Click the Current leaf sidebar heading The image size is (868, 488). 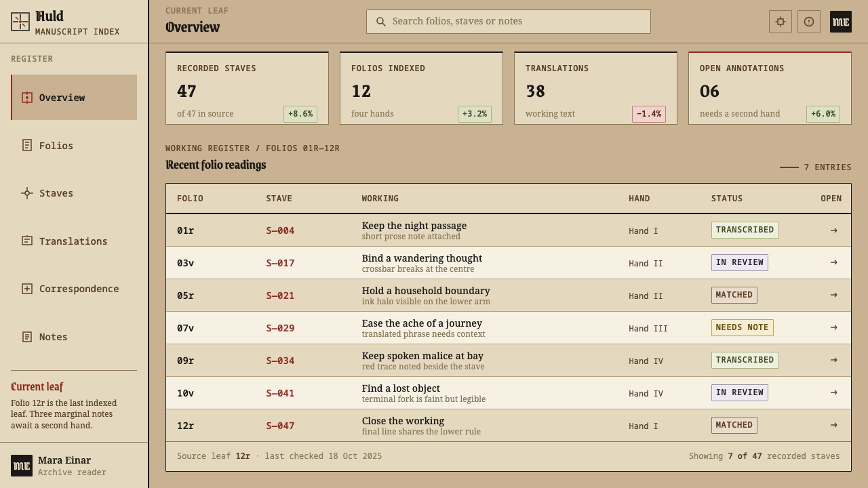point(37,386)
